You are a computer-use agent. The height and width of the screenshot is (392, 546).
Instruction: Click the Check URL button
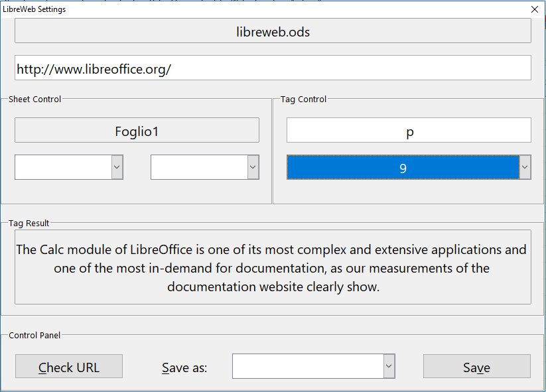[68, 366]
